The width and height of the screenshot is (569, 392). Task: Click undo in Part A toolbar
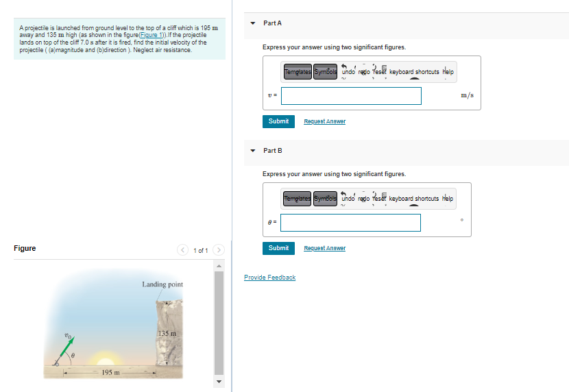(x=348, y=72)
